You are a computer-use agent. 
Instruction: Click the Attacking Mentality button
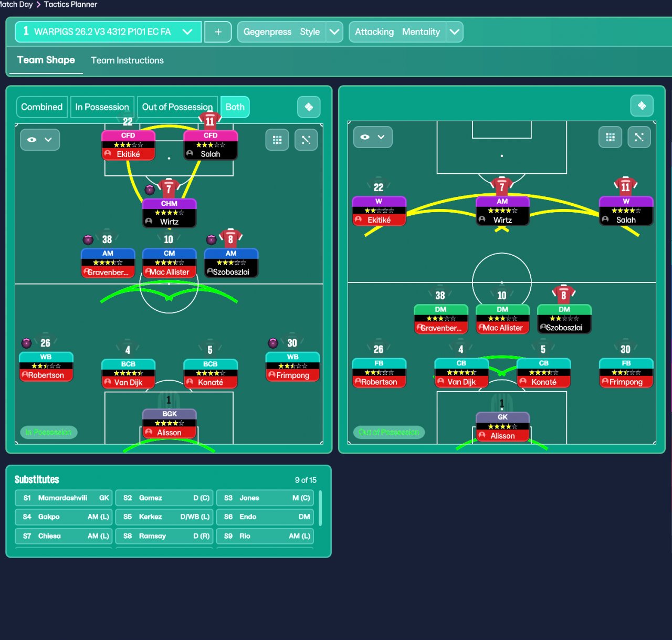coord(397,32)
